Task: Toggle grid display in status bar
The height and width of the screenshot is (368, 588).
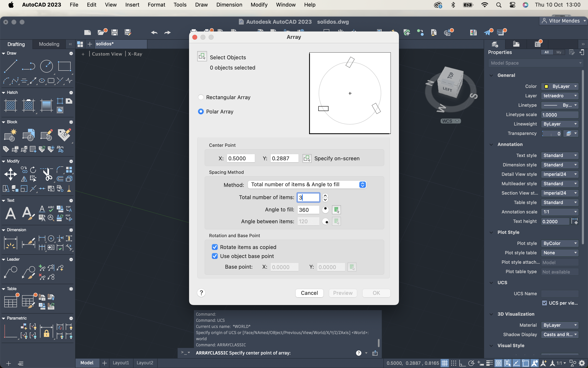Action: [445, 363]
